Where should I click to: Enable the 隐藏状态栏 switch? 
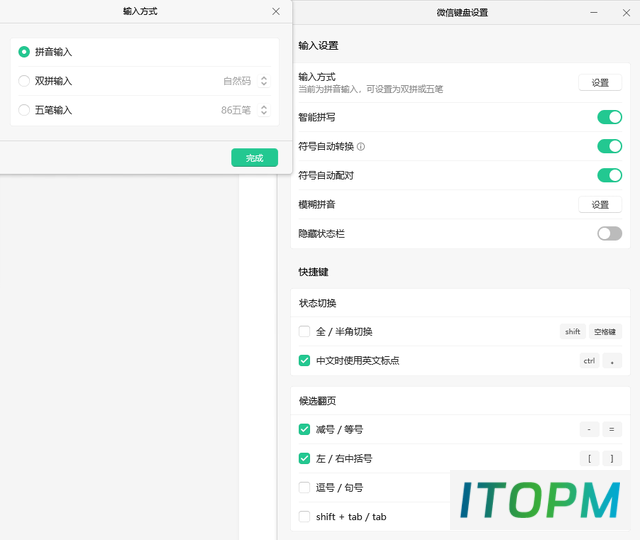point(609,233)
